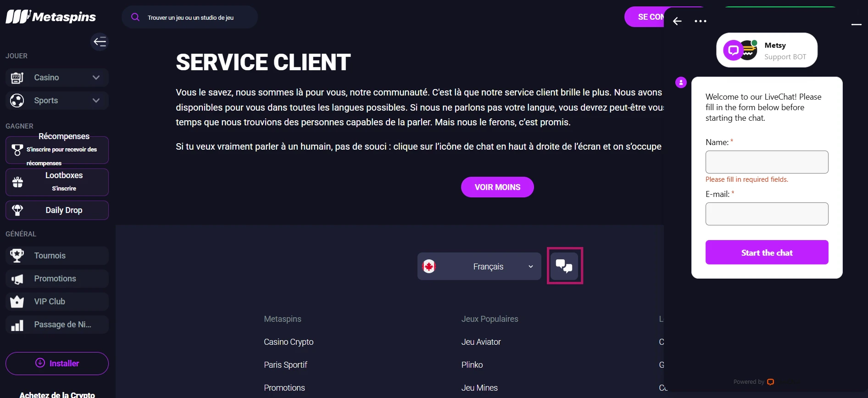Open chat widget more options menu
The height and width of the screenshot is (398, 868).
click(x=700, y=21)
